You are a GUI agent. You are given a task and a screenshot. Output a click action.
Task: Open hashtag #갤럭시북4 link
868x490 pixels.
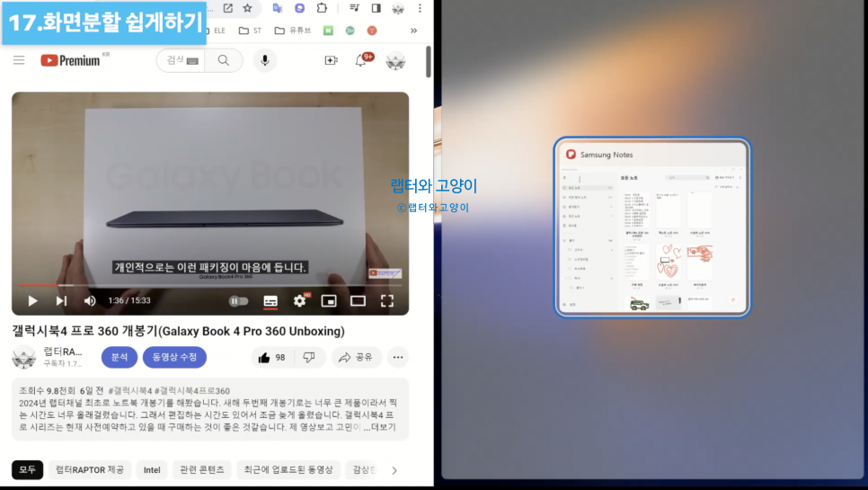pyautogui.click(x=130, y=391)
